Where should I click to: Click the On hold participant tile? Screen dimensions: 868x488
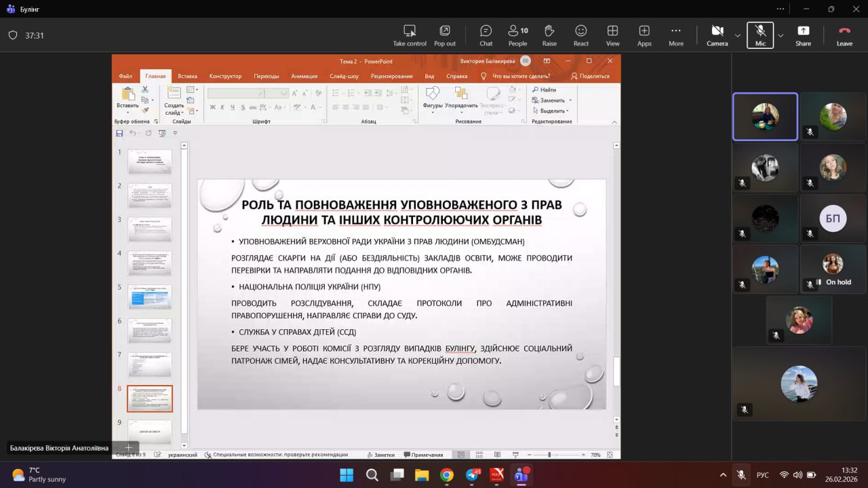pos(833,269)
